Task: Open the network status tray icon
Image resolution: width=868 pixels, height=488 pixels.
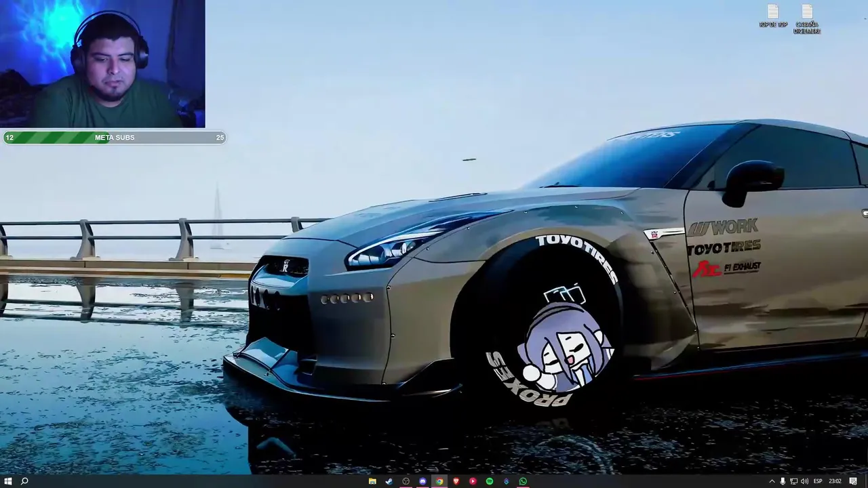Action: coord(793,481)
